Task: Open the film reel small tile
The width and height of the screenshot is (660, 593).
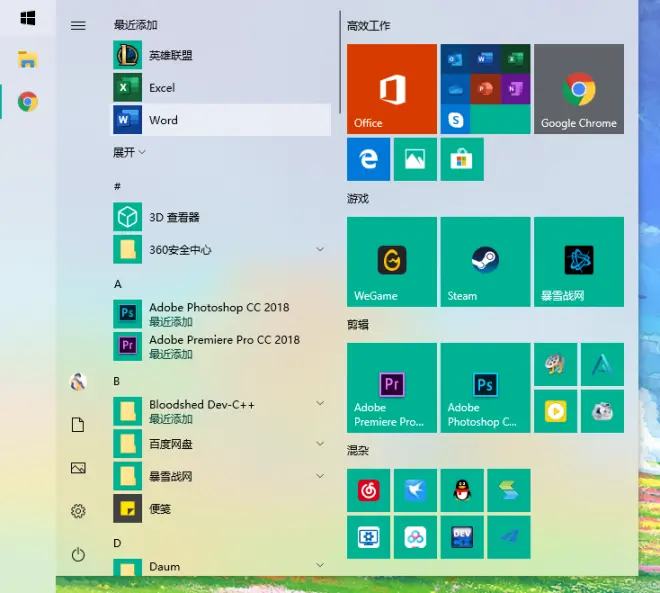Action: tap(555, 364)
